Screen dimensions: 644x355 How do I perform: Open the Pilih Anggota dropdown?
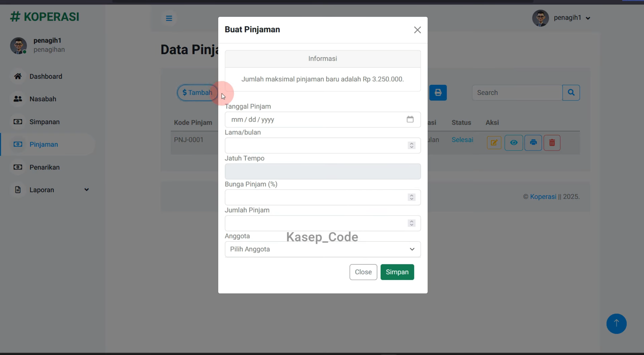[x=323, y=249]
